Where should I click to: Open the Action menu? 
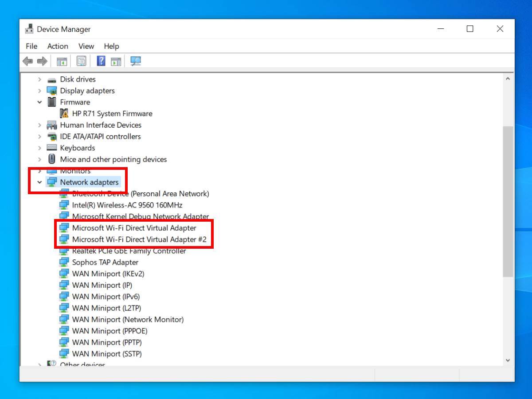point(58,46)
